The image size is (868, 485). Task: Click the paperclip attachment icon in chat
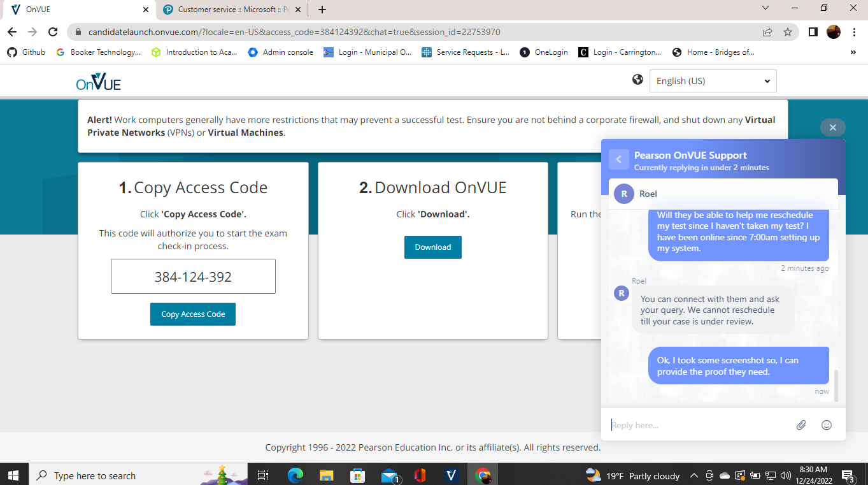(x=801, y=424)
